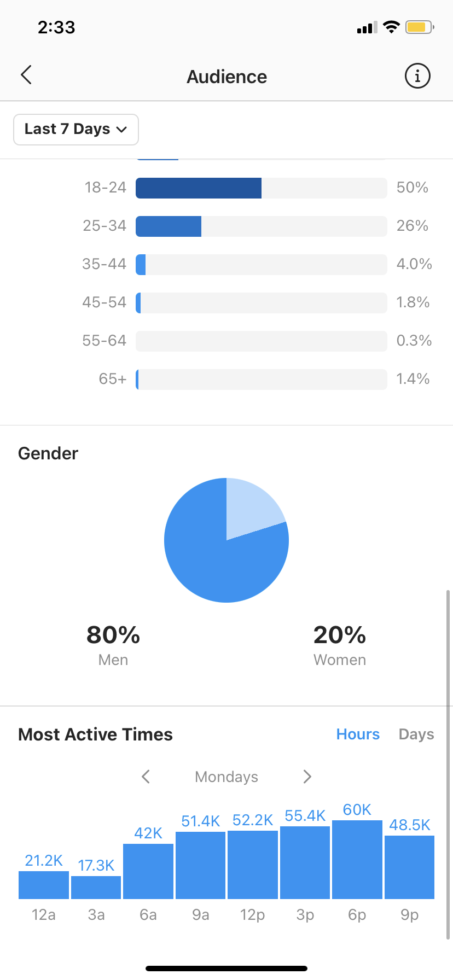Image resolution: width=453 pixels, height=980 pixels.
Task: Tap the 25-34 age range bar
Action: 262,226
